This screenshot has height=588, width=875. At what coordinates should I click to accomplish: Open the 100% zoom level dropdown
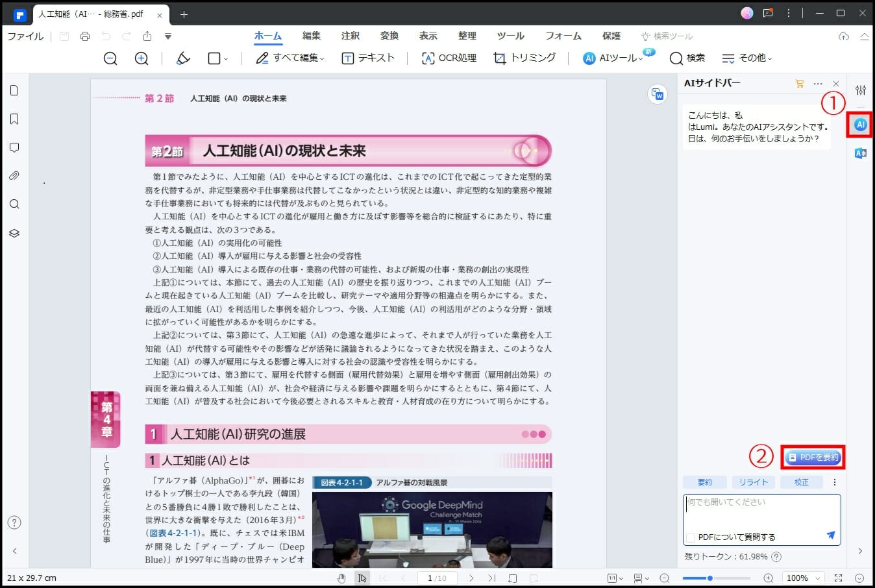(803, 578)
